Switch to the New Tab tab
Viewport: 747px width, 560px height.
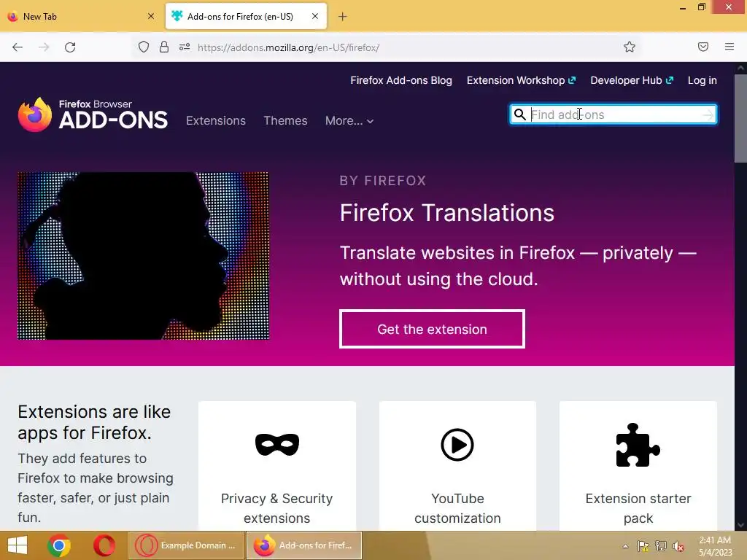click(82, 16)
